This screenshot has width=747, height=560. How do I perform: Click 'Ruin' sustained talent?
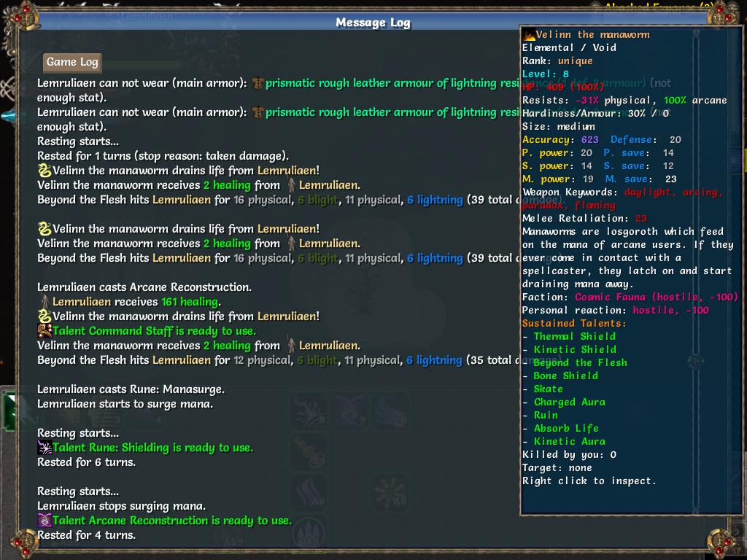pos(546,415)
